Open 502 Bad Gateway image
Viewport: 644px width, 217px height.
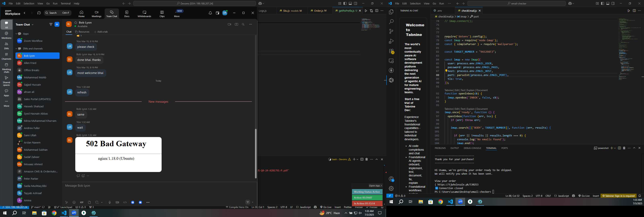[118, 154]
